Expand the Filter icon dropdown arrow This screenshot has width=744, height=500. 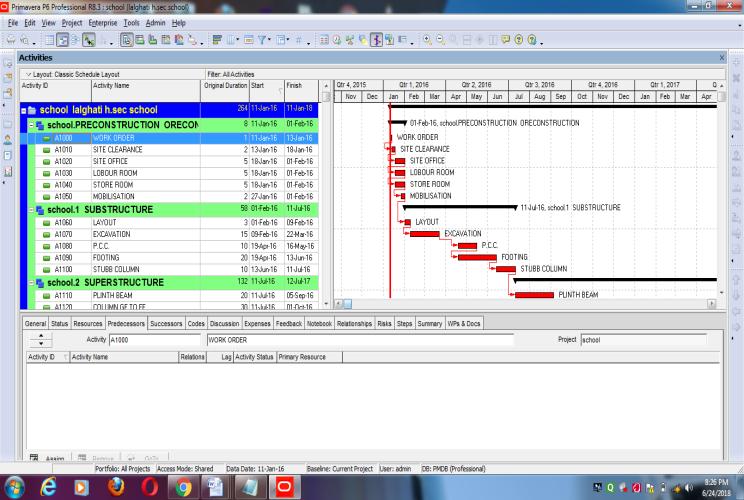pos(269,40)
